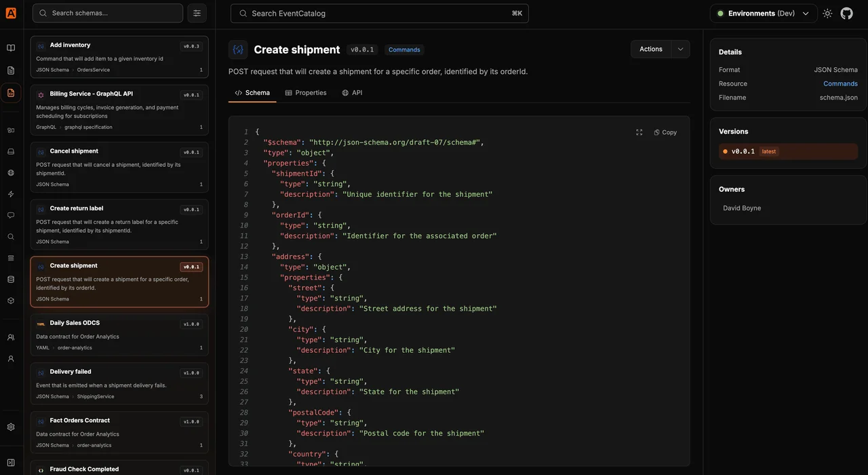
Task: Open owner David Boyne
Action: (742, 208)
